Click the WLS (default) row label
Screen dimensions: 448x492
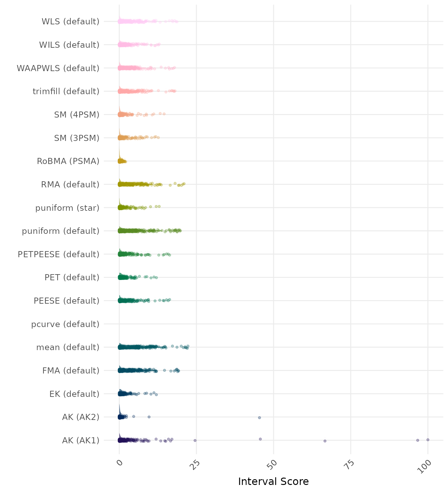coord(70,21)
